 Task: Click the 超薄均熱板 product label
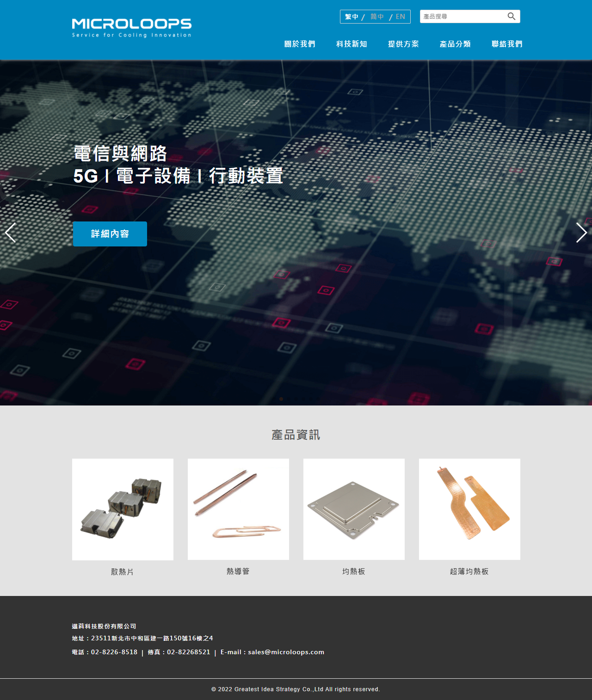pyautogui.click(x=469, y=571)
